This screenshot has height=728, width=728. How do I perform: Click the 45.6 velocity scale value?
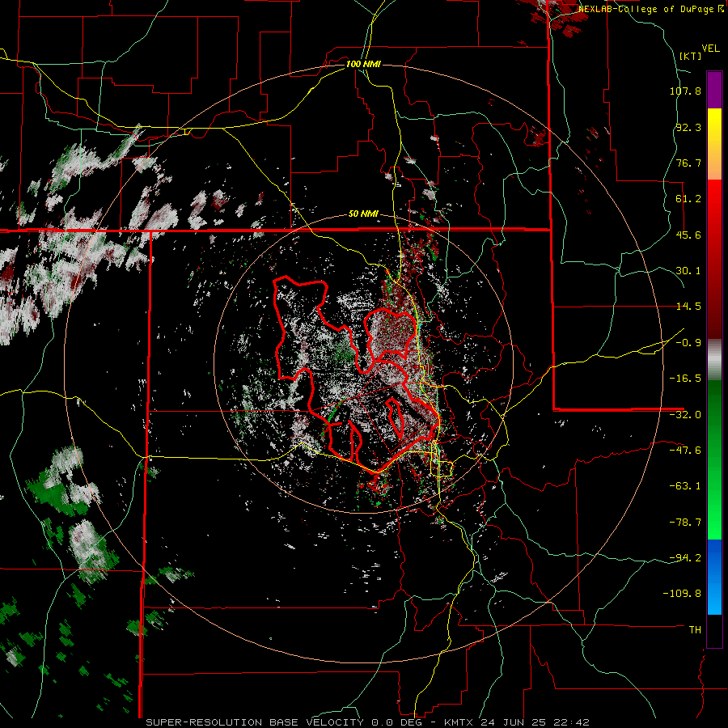click(688, 235)
